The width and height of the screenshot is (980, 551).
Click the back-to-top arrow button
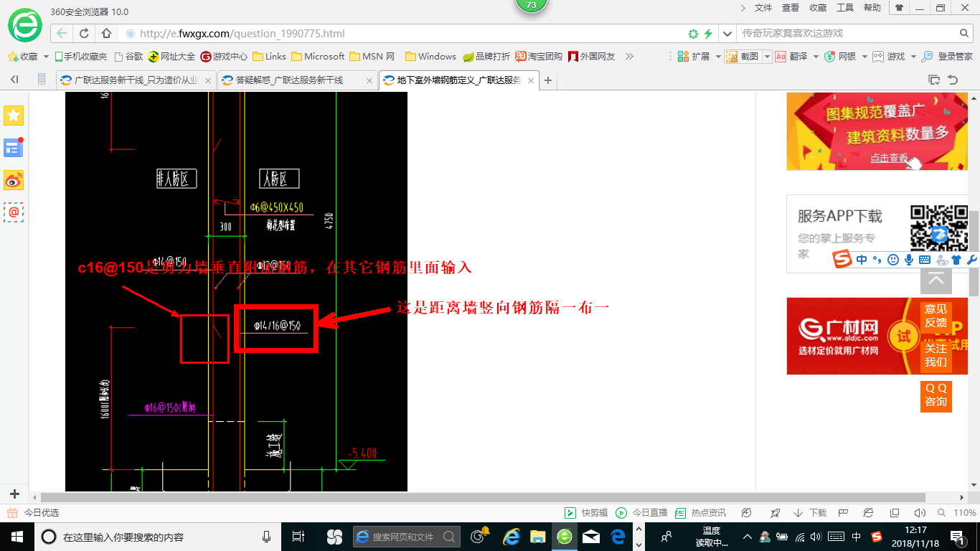936,280
